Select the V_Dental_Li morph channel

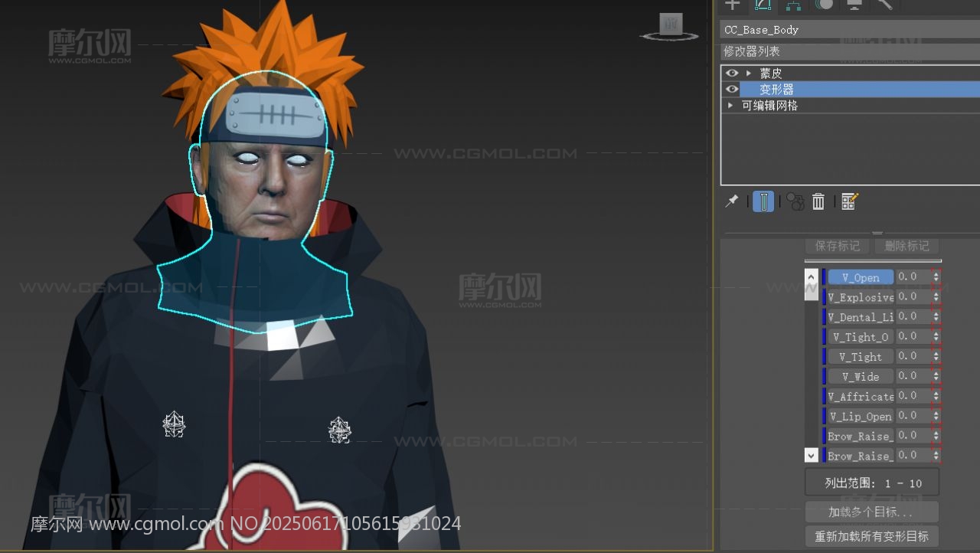pyautogui.click(x=861, y=317)
